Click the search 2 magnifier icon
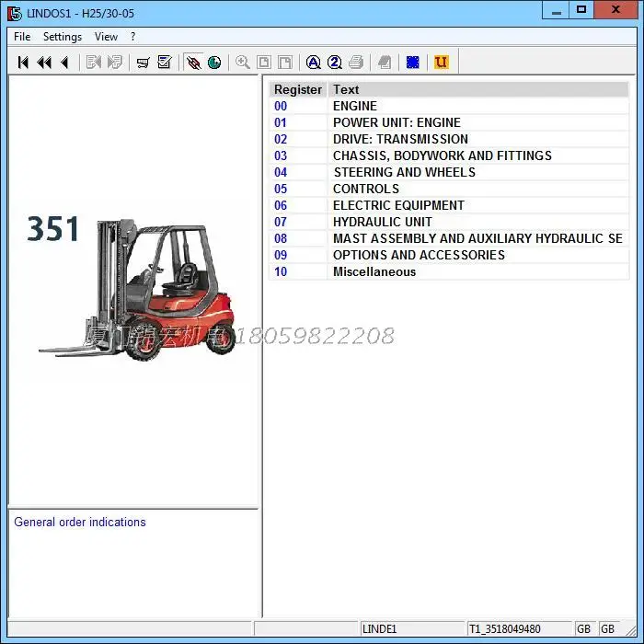644x644 pixels. 334,63
